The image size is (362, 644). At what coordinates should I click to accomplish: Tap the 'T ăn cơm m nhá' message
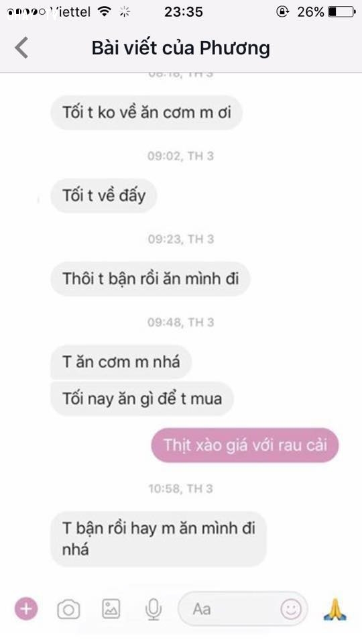click(x=121, y=362)
